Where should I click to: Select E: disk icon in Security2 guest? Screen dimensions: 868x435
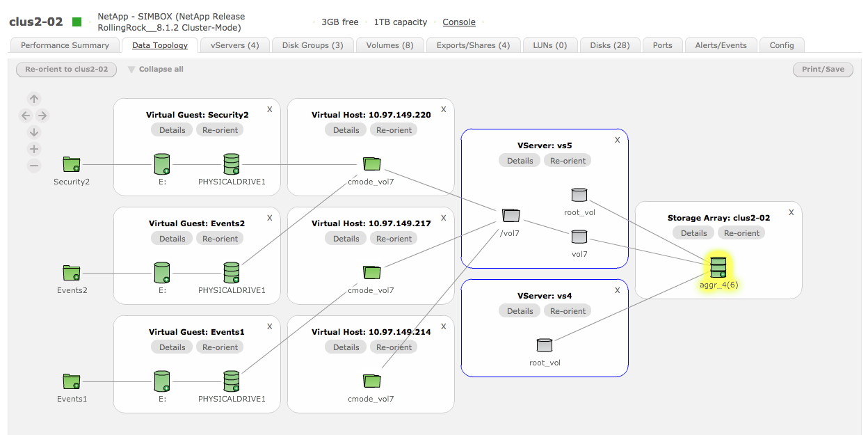pyautogui.click(x=162, y=164)
